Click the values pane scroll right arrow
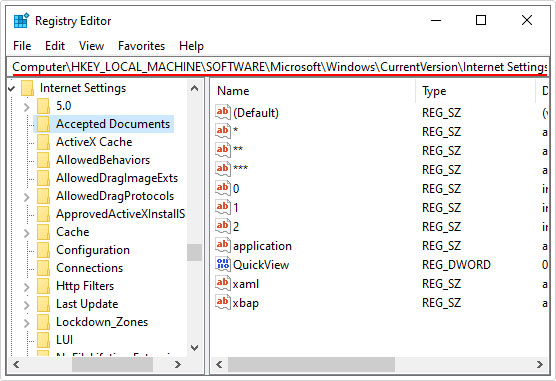Screen dimensions: 556x381 [540, 364]
